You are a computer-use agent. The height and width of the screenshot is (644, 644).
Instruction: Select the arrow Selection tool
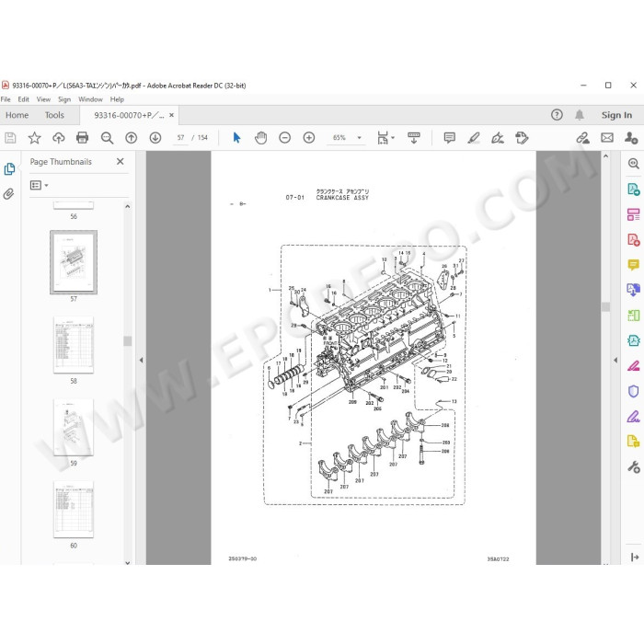(x=236, y=138)
